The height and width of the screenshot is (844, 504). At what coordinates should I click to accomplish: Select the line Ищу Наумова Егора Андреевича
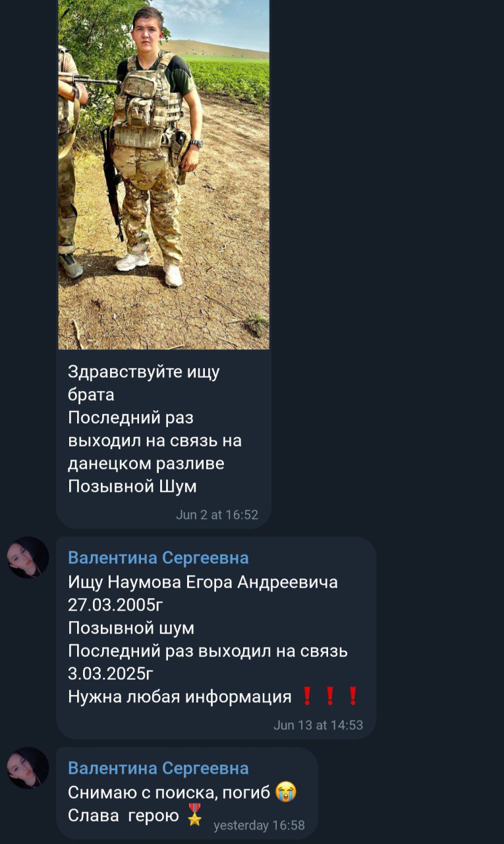click(x=203, y=582)
